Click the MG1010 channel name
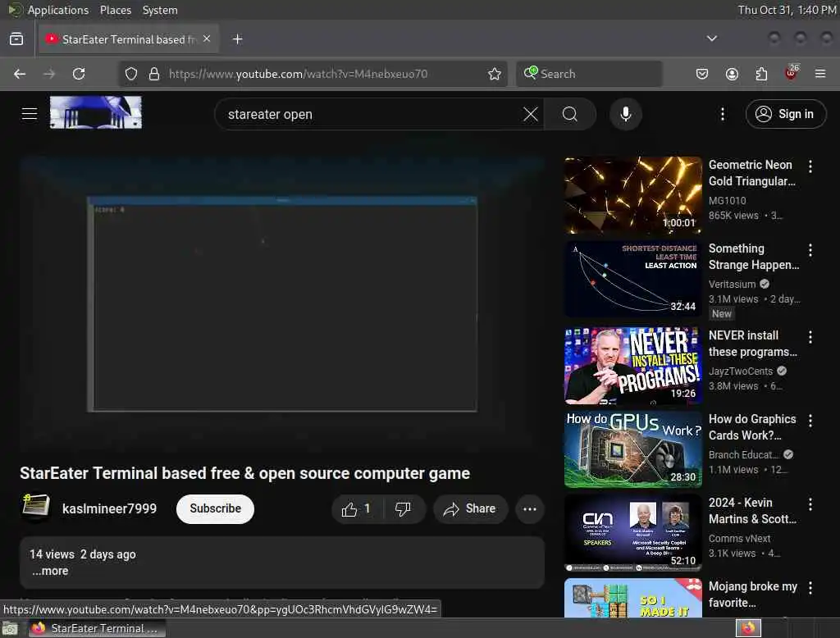Viewport: 840px width, 638px height. (727, 200)
